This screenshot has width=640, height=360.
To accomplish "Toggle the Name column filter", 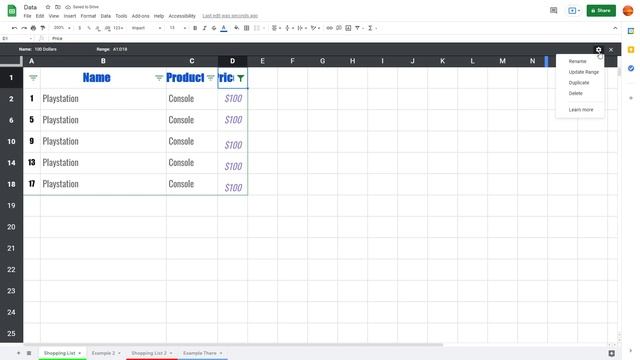I will point(159,78).
